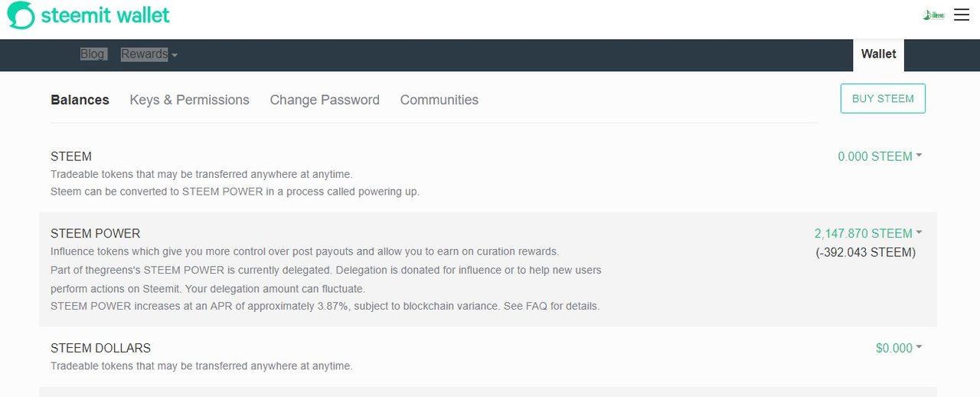The image size is (980, 397).
Task: Select the Wallet tab
Action: click(878, 54)
